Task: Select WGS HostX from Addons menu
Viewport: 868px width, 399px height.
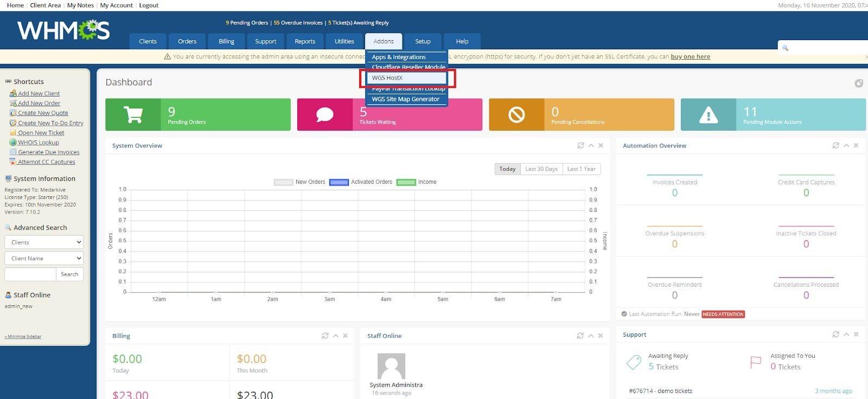Action: pos(406,78)
